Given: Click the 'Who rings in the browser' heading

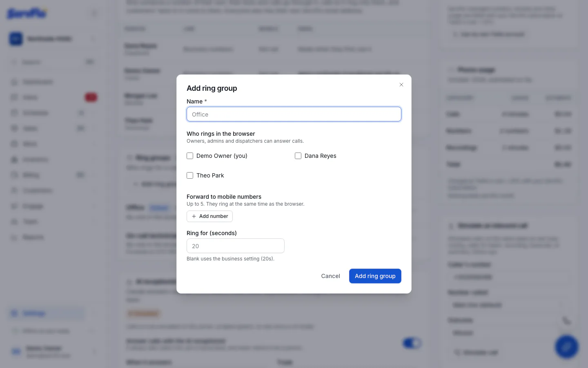Looking at the screenshot, I should click(x=221, y=134).
